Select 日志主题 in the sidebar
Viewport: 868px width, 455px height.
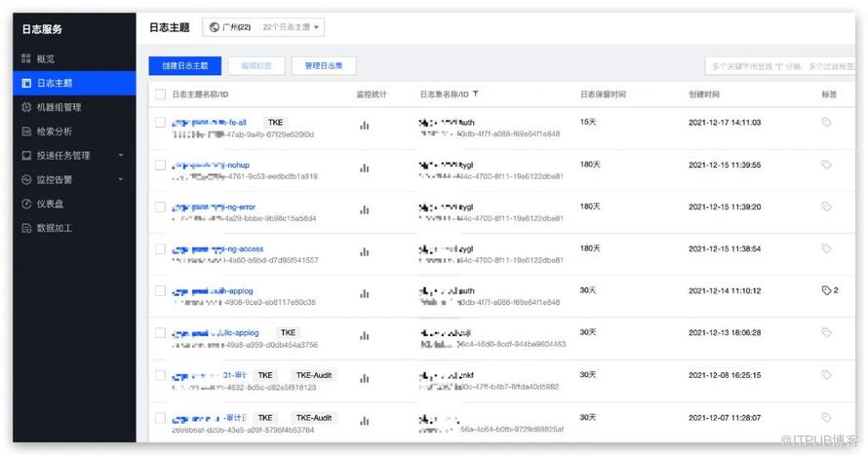coord(74,83)
